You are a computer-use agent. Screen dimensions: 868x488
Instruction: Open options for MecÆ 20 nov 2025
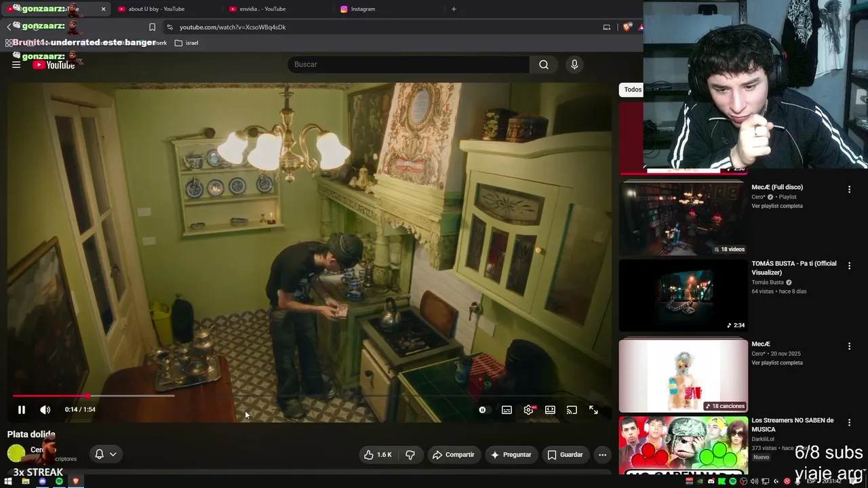tap(849, 346)
